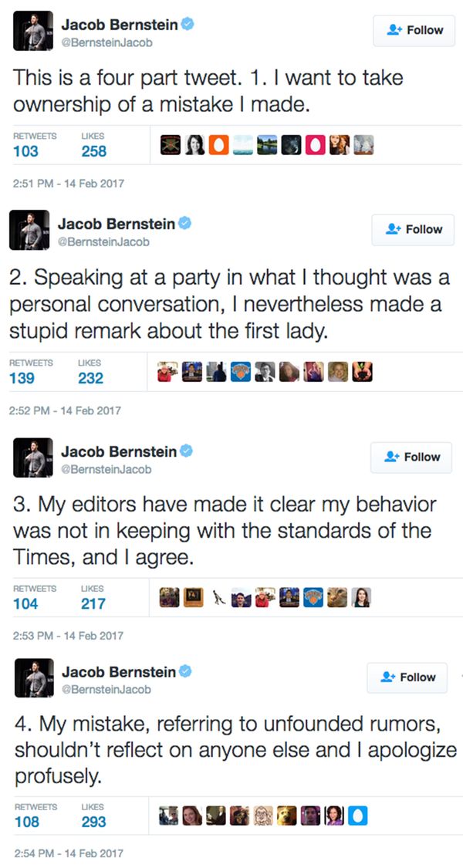Click the orange egg avatar under the first tweet
This screenshot has width=463, height=868.
point(218,144)
